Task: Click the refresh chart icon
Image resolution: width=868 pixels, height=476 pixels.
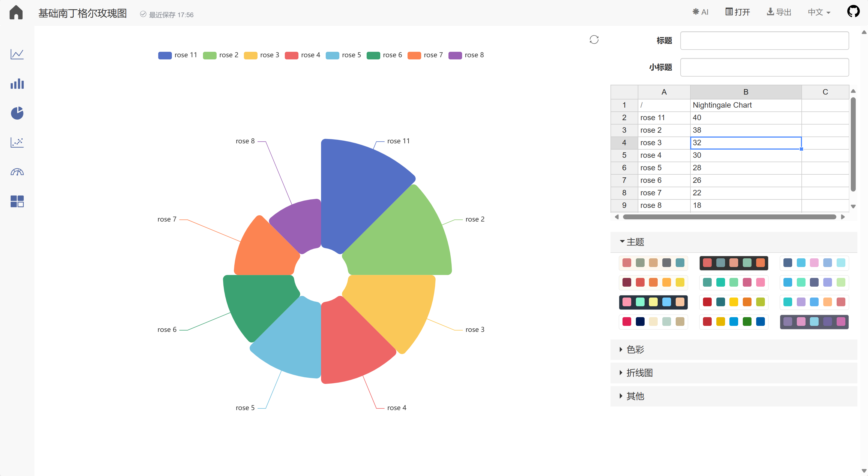Action: pyautogui.click(x=594, y=40)
